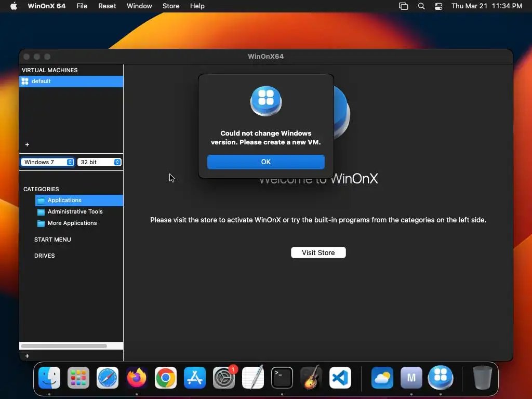
Task: Open the Help menu
Action: (197, 6)
